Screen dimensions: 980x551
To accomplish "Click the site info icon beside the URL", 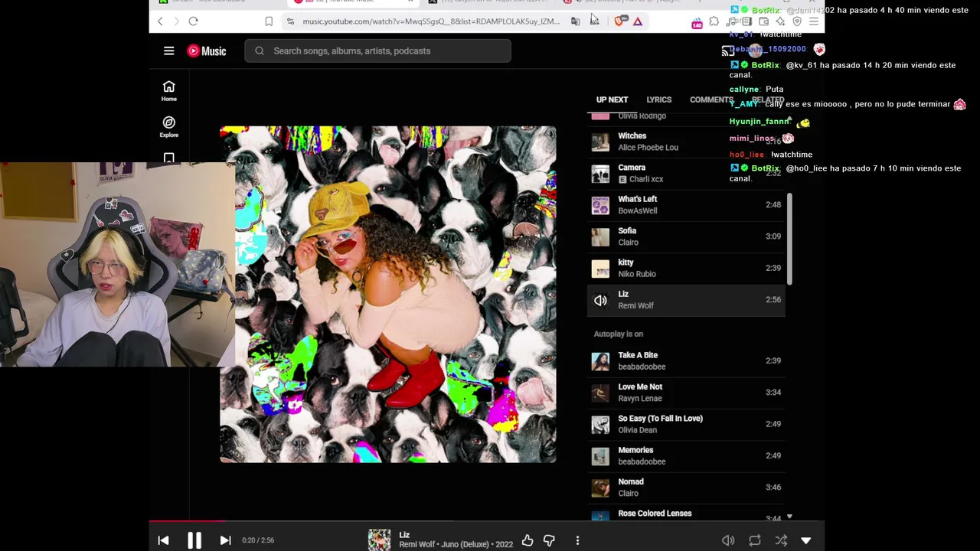I will click(290, 21).
